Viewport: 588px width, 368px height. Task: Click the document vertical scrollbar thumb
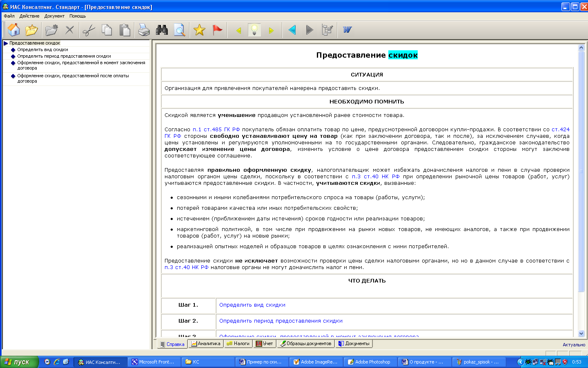pyautogui.click(x=581, y=171)
